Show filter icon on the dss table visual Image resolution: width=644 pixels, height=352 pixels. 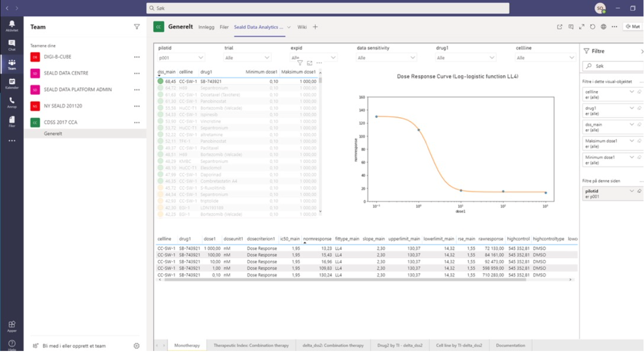point(300,63)
